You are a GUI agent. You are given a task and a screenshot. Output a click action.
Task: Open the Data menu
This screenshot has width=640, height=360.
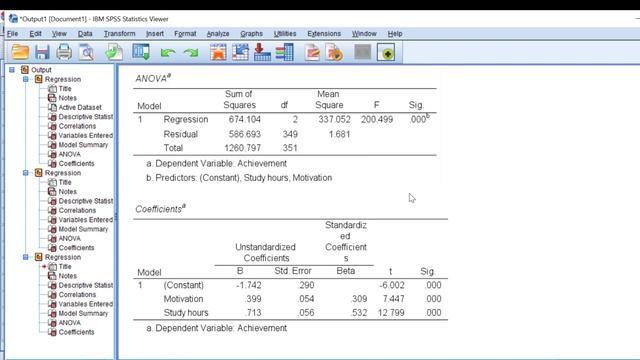click(85, 33)
